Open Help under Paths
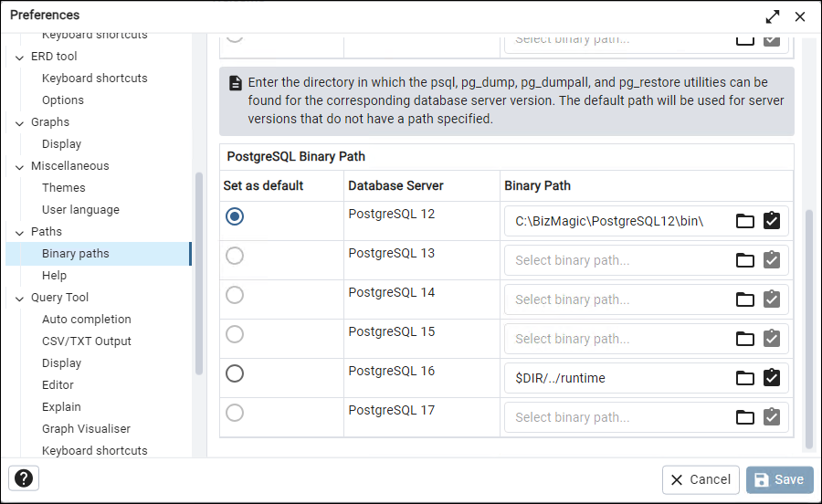 coord(54,276)
